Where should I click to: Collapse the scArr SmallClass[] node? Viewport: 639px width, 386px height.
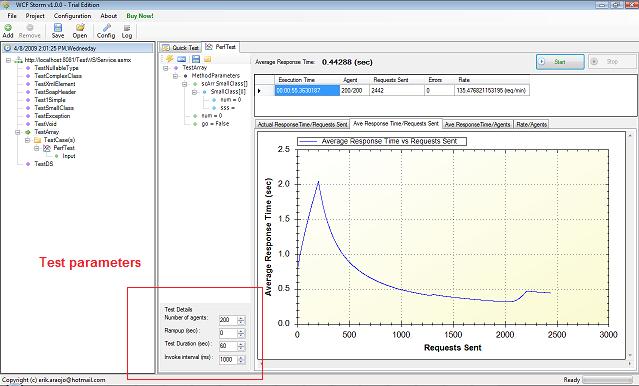pos(185,84)
